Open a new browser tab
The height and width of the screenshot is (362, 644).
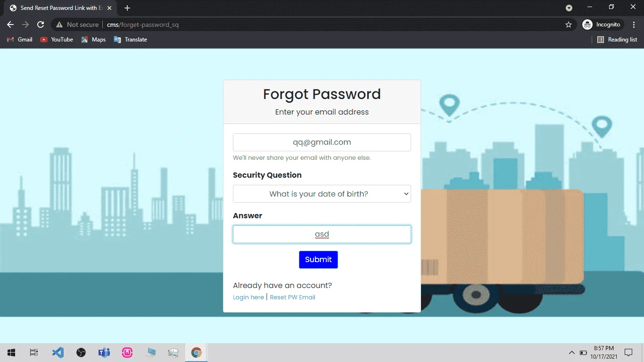click(127, 8)
